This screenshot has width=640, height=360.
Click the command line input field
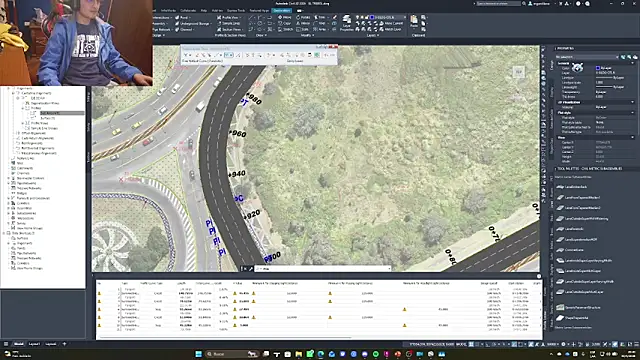coord(322,269)
